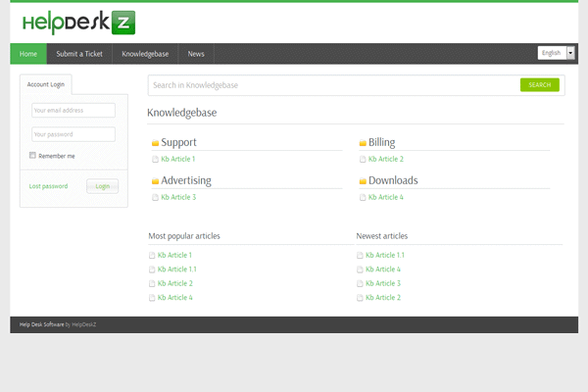Click document icon beside Kb Article 3 under Advertising
The width and height of the screenshot is (588, 392).
[155, 198]
